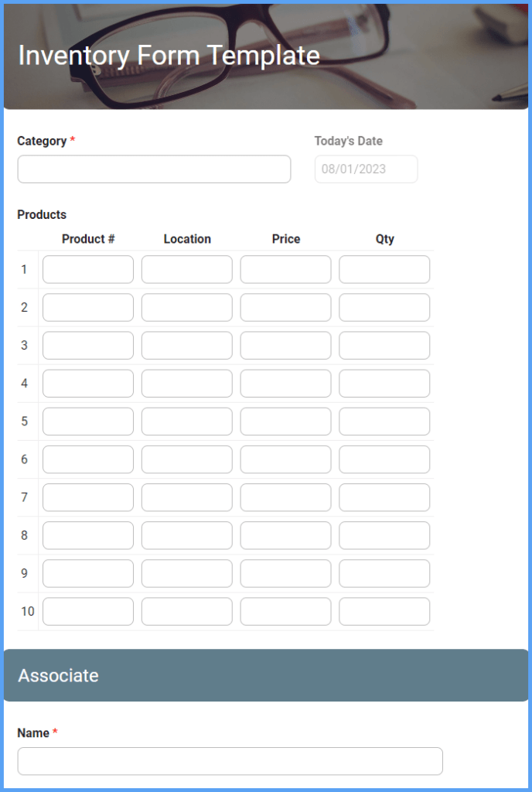Click the Category input field

pos(154,169)
